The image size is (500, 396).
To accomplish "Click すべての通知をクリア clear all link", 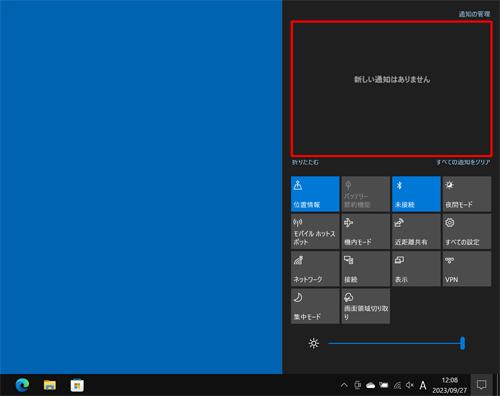I will pos(463,162).
